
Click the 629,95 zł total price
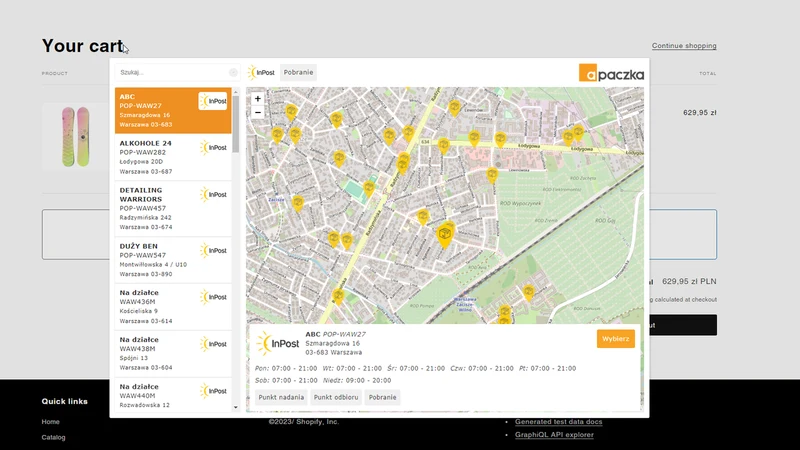(700, 113)
